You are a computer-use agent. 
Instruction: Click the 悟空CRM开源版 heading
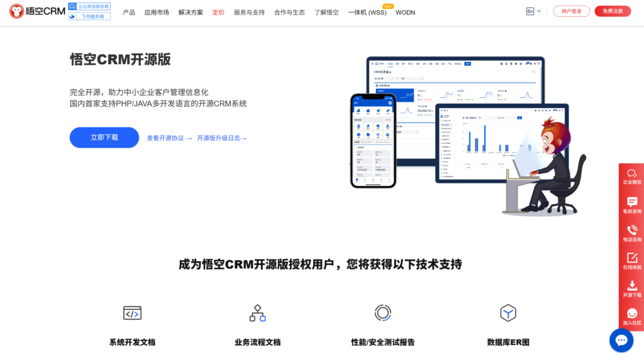(x=120, y=60)
